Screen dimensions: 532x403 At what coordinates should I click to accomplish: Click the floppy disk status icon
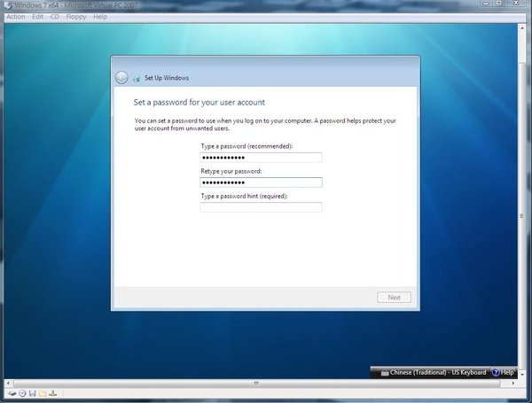[32, 393]
